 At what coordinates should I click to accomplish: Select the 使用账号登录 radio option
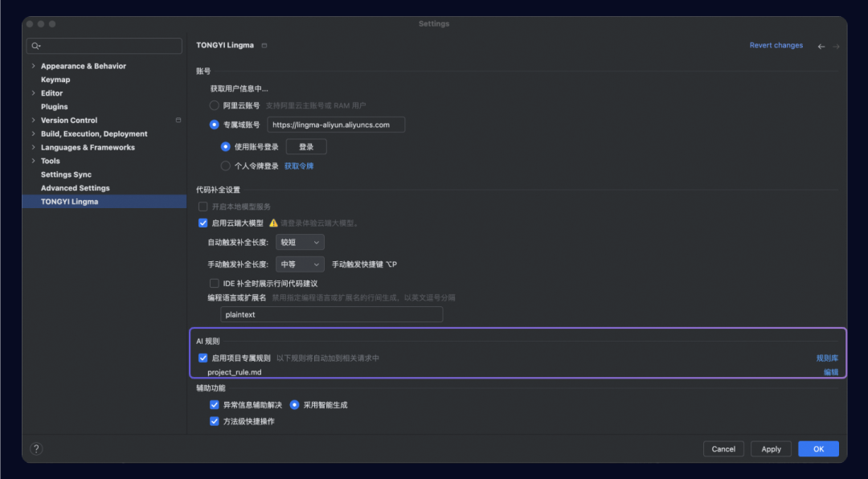(225, 147)
